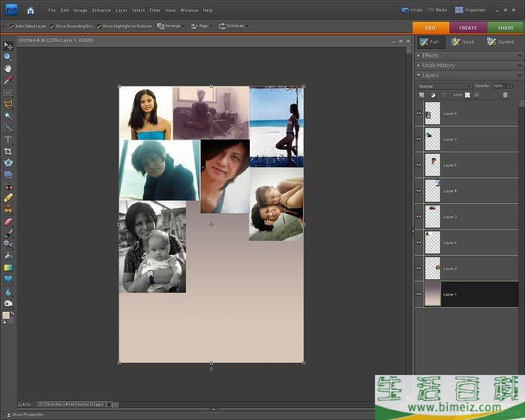Select the Eyedropper tool
This screenshot has width=525, height=420.
click(8, 80)
